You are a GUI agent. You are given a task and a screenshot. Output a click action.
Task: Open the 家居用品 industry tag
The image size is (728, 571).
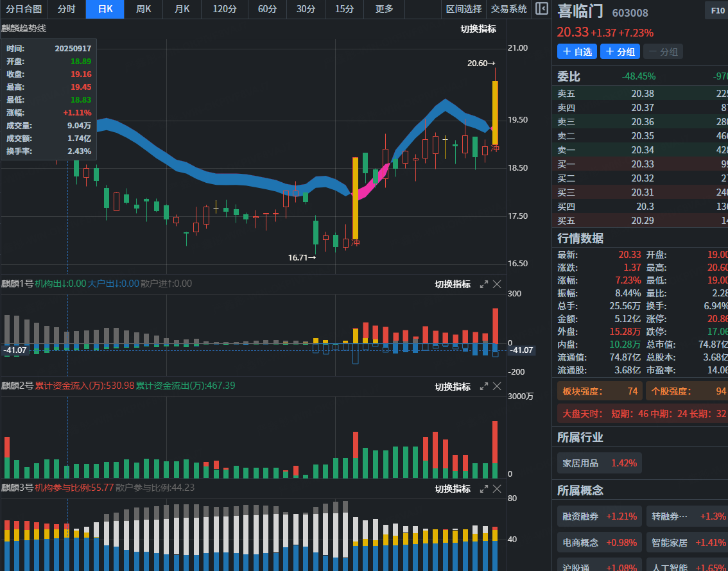(x=599, y=463)
